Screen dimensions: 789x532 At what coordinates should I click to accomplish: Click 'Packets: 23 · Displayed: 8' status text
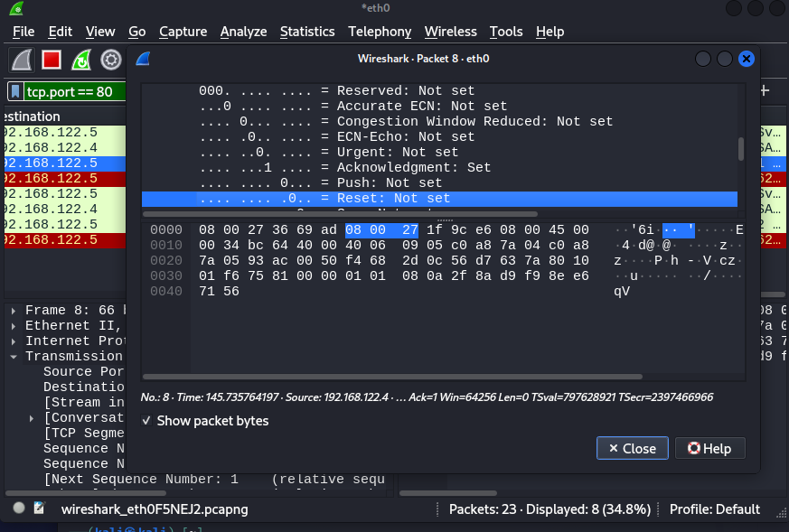[550, 509]
